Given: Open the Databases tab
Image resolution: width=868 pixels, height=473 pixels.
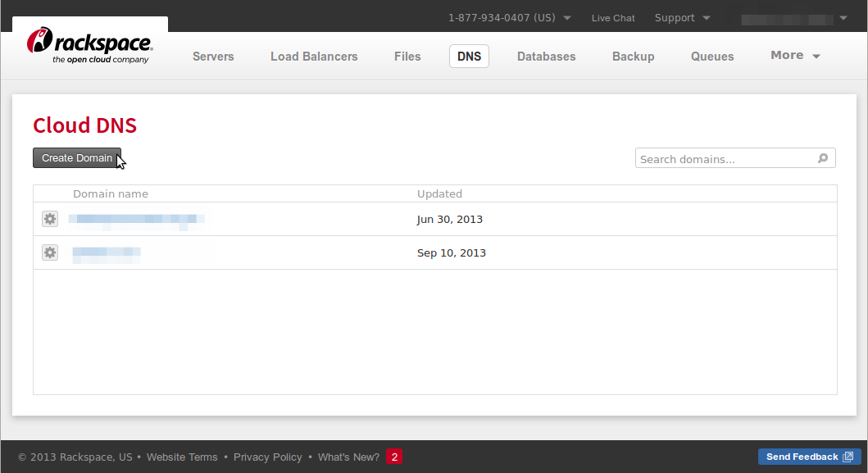Looking at the screenshot, I should pyautogui.click(x=547, y=57).
